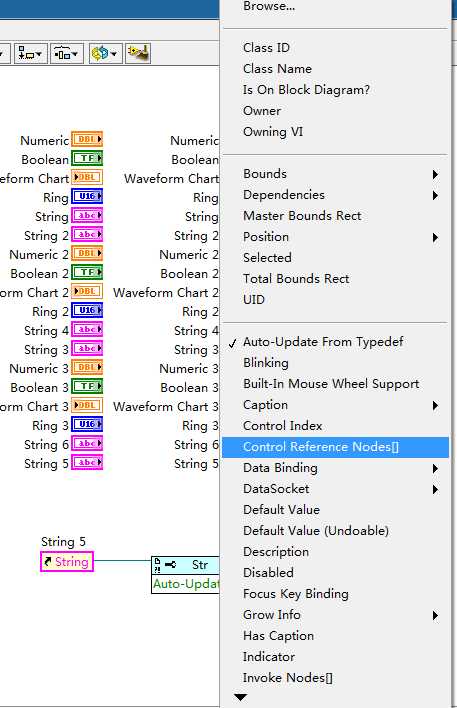Select the String abc terminal
Viewport: 457px width, 708px height.
tap(87, 215)
